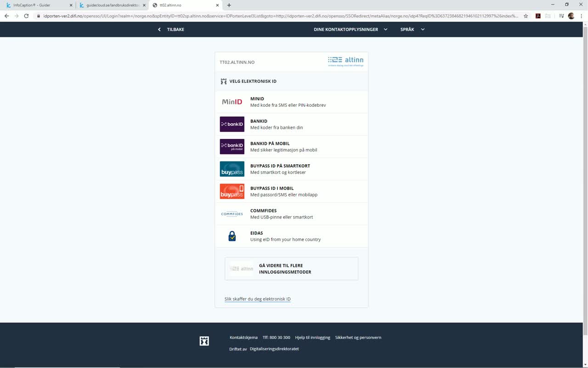Click the back arrow beside Tilbake
This screenshot has width=588, height=368.
[159, 29]
